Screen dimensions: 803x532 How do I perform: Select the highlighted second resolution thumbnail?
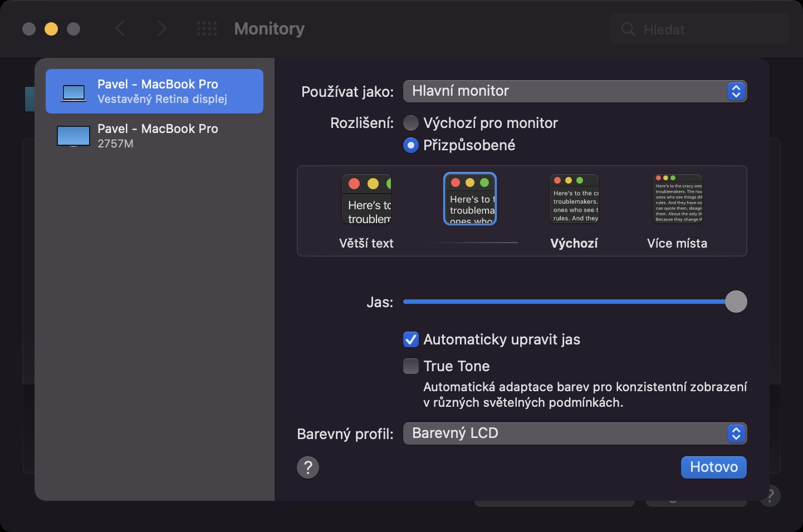coord(470,199)
